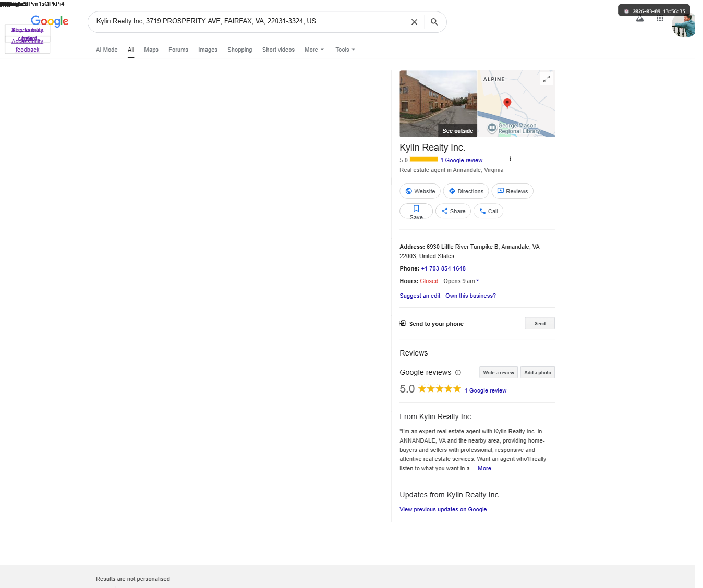Screen dimensions: 703x588
Task: Click Own this business? link
Action: 470,296
